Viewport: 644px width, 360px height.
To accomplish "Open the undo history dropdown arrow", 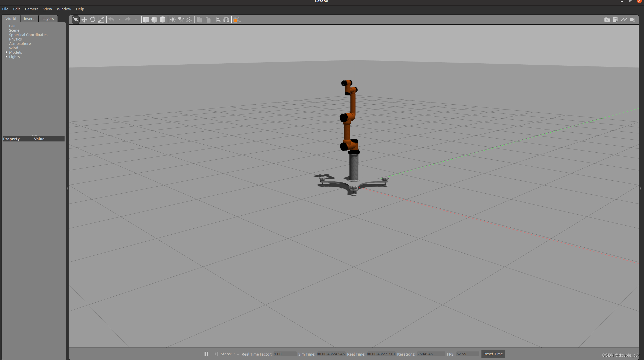I will click(119, 20).
